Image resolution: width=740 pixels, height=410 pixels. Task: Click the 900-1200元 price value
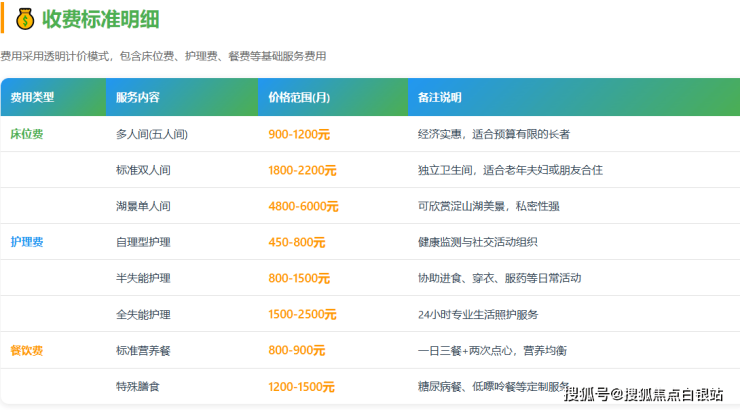pos(299,134)
